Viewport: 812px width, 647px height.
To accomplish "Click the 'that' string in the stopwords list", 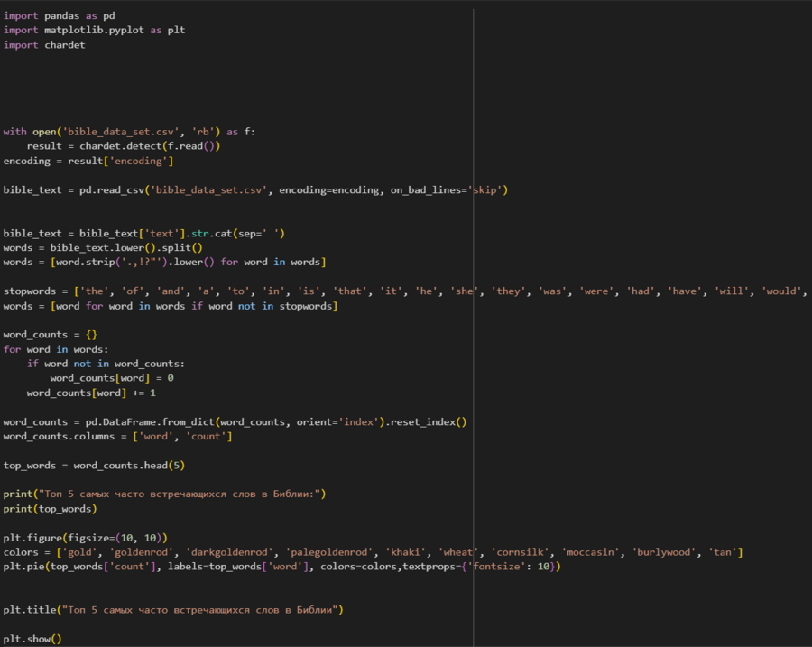I will (x=349, y=291).
